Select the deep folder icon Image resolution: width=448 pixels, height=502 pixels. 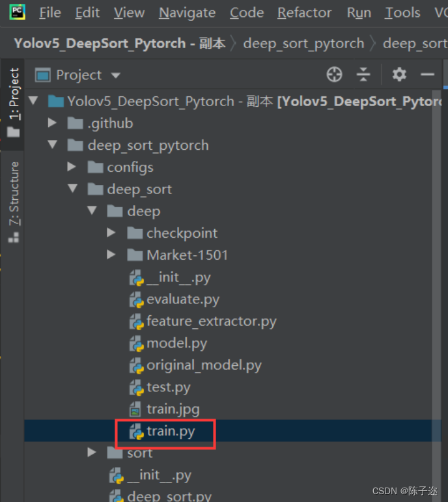[115, 212]
